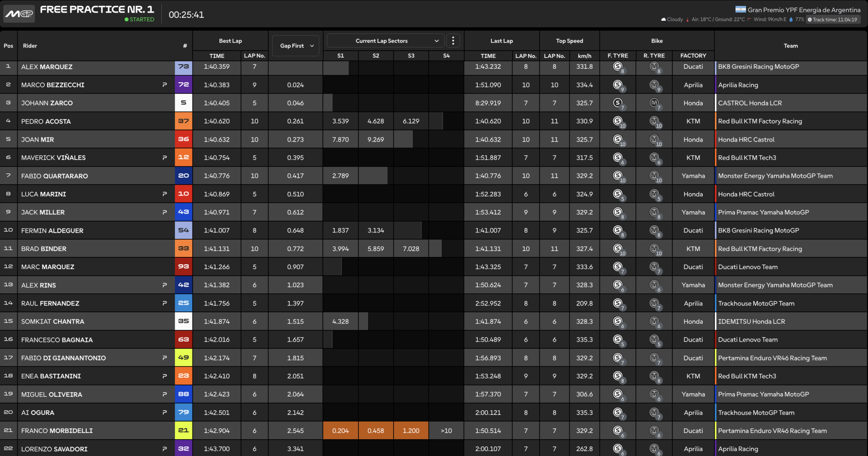Click the S2 sector sub-header

(376, 56)
